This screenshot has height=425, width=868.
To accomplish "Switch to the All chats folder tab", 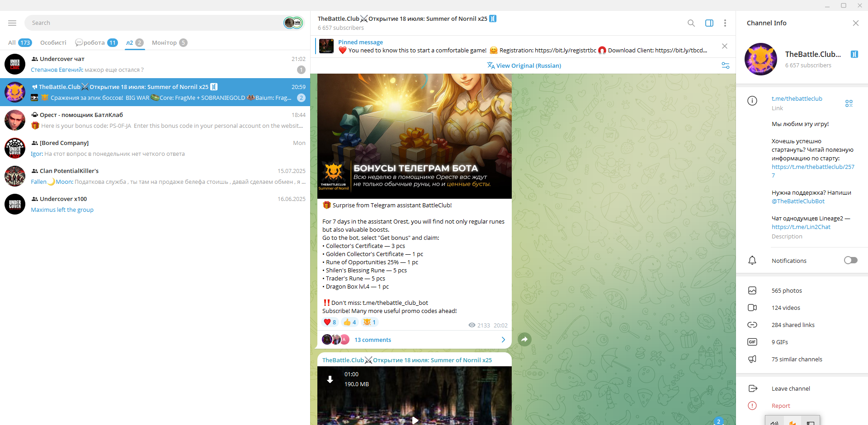I will [19, 42].
